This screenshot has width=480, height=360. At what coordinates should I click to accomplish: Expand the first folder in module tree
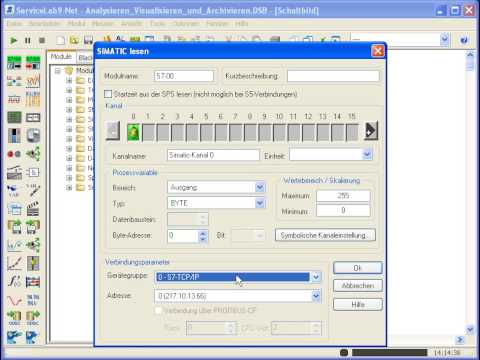pos(69,80)
